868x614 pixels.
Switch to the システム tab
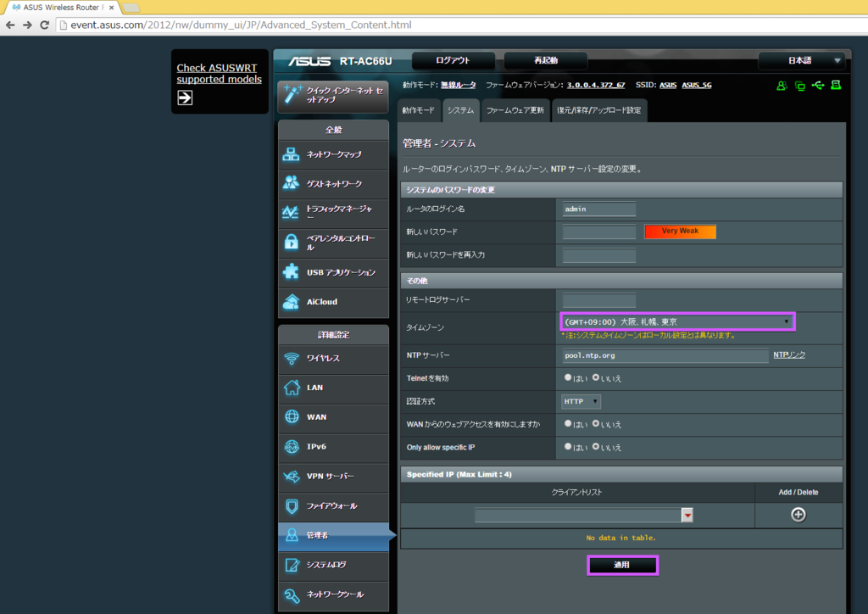pos(460,110)
